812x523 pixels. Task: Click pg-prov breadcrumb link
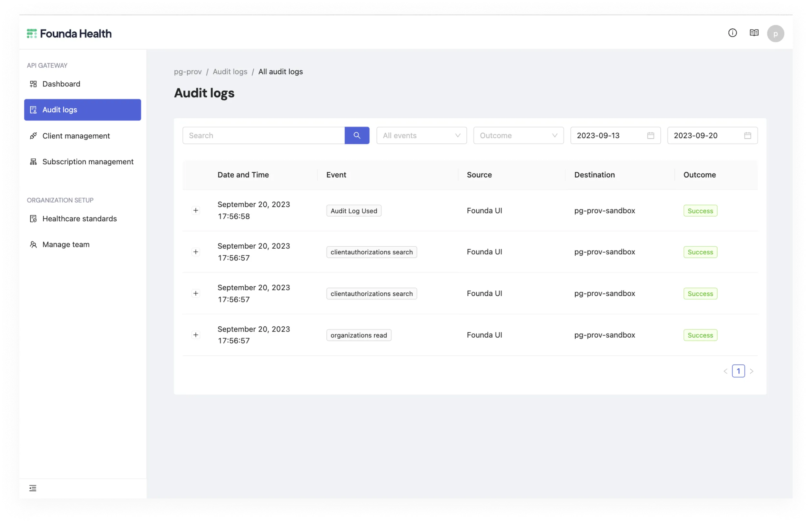(188, 72)
